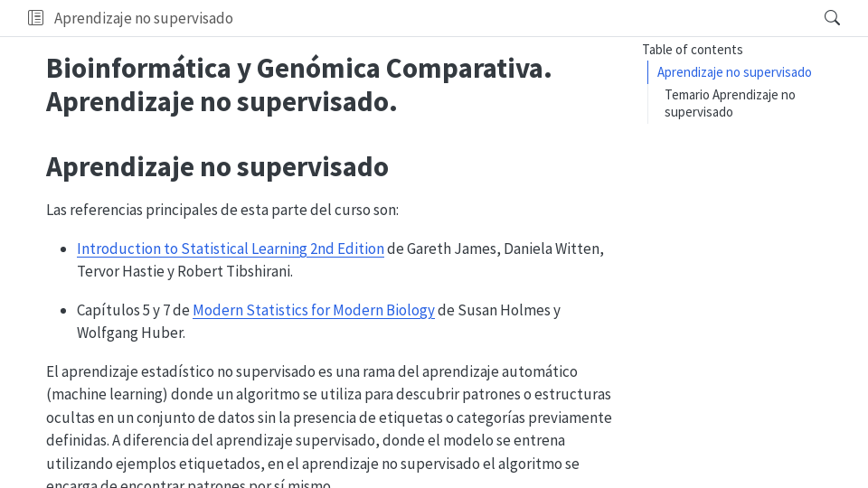Click the bullet marker before Capítulos 5 y 7
The image size is (868, 488).
(x=63, y=311)
